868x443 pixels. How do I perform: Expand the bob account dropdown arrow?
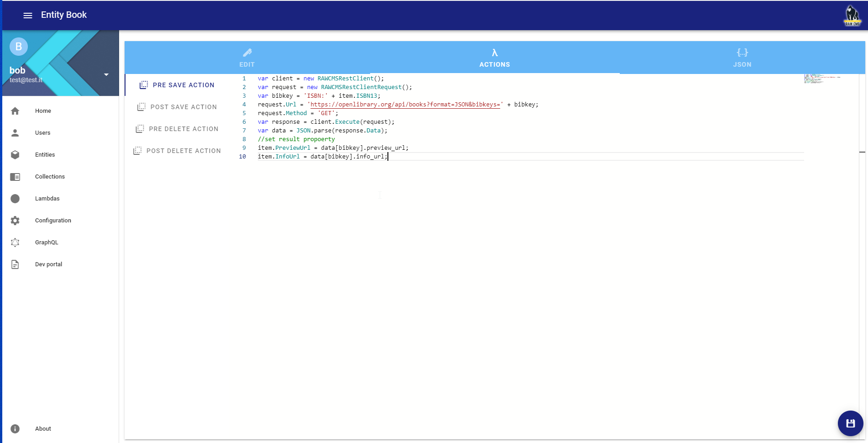coord(106,74)
